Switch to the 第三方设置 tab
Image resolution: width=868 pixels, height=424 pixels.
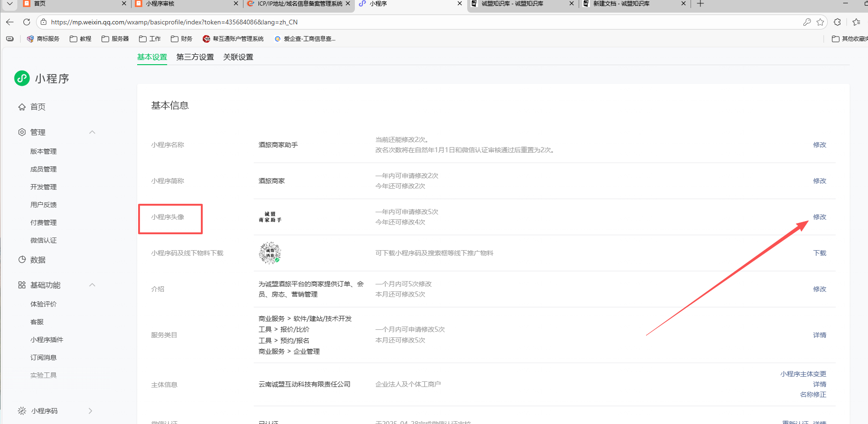195,57
